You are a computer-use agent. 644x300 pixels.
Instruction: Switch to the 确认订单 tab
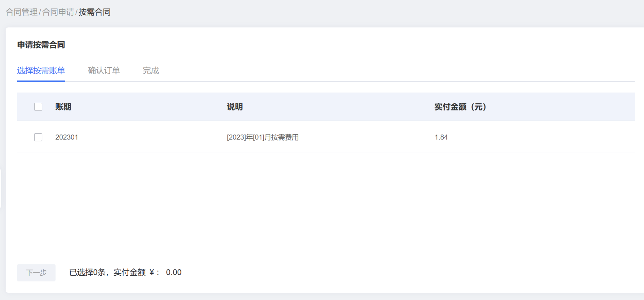point(105,71)
